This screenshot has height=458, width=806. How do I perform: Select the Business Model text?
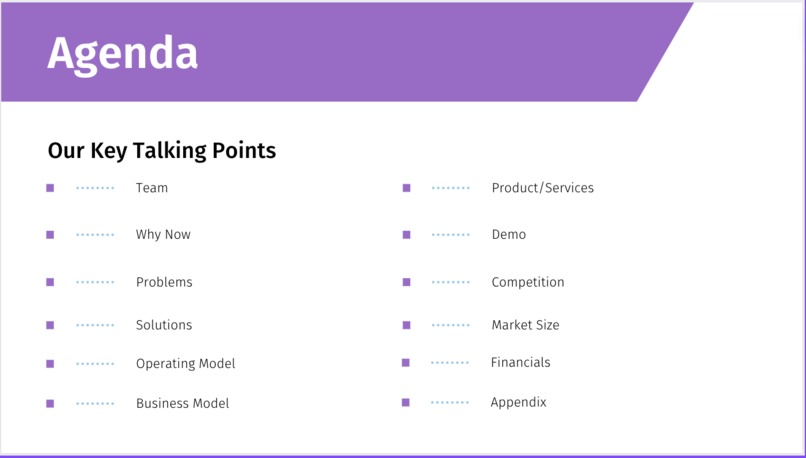[182, 403]
